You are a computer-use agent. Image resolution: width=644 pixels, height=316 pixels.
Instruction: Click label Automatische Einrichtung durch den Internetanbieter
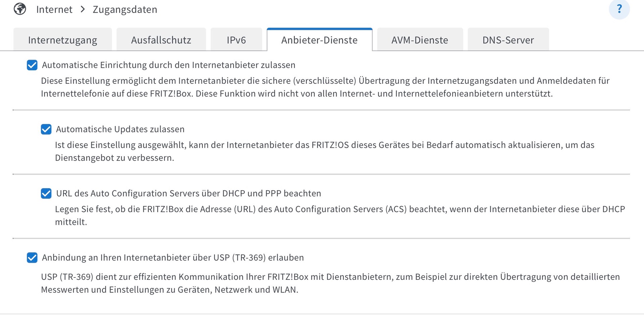(x=169, y=65)
